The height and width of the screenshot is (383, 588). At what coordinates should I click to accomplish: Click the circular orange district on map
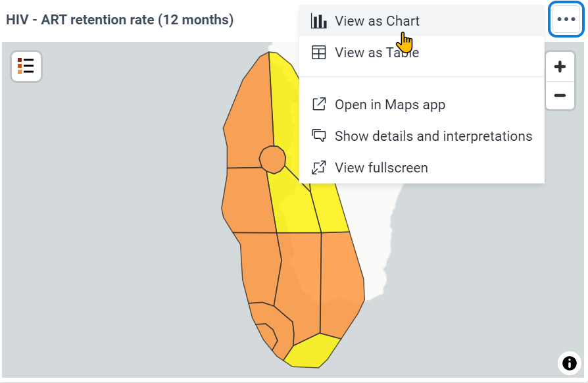pos(273,159)
